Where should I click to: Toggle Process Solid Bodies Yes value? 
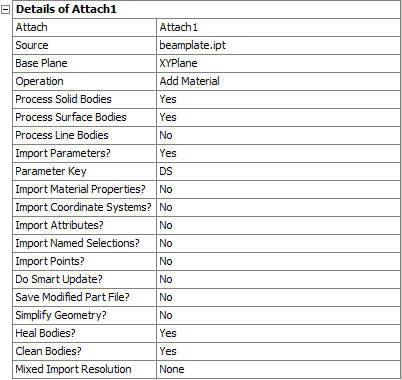click(x=278, y=99)
